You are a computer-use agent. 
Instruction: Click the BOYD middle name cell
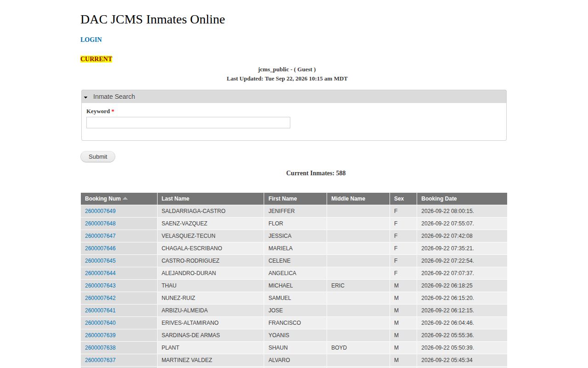(x=358, y=348)
